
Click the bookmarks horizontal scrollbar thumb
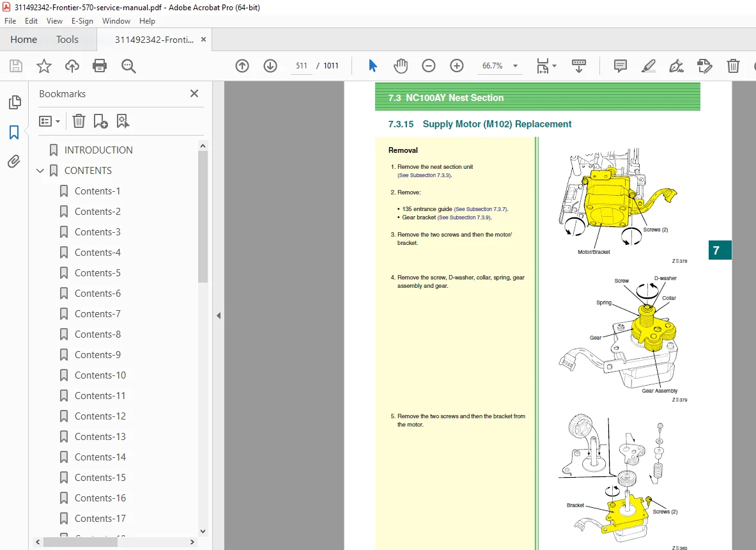[x=80, y=542]
